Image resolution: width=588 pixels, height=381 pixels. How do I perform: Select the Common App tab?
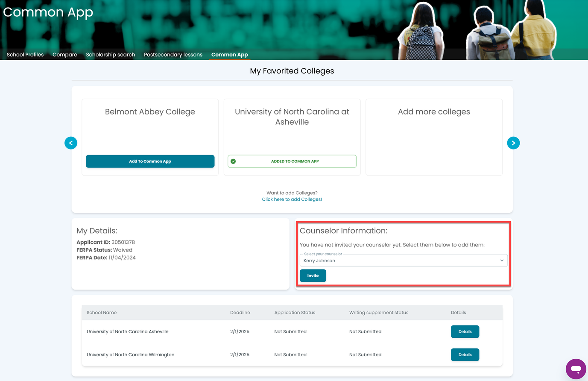click(x=229, y=55)
